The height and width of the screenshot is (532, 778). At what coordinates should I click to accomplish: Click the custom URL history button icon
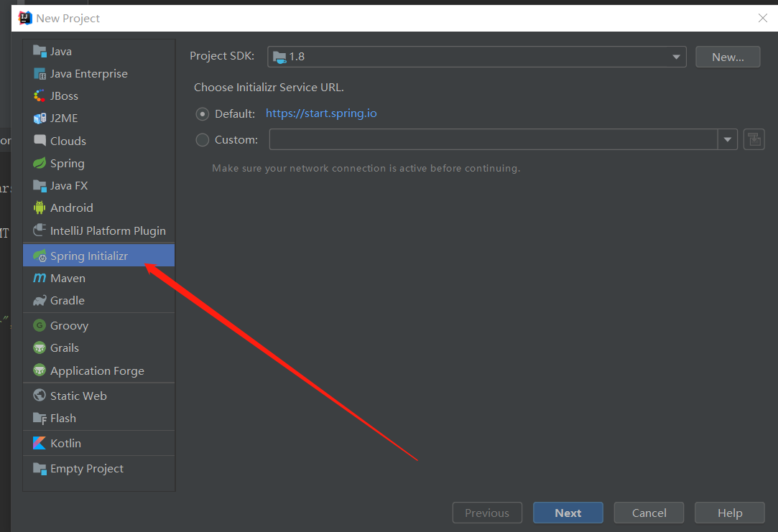(754, 139)
